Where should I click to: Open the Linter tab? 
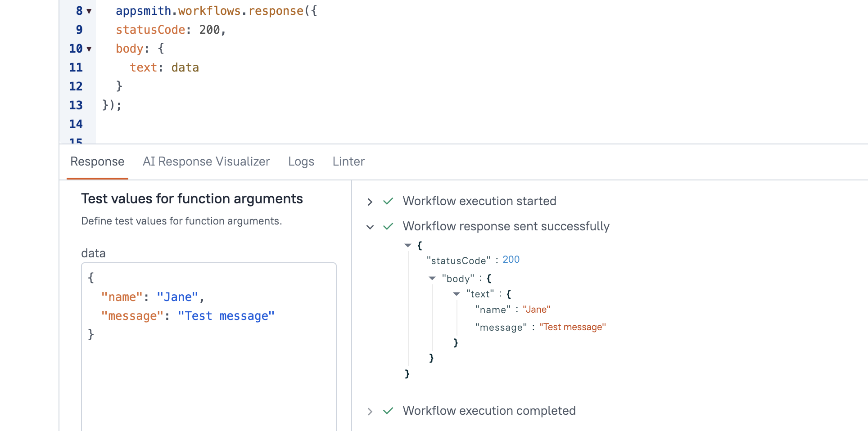point(348,162)
